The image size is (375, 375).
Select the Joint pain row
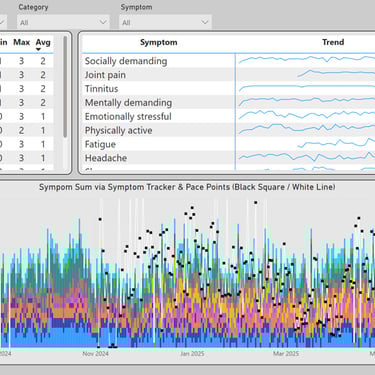[228, 75]
